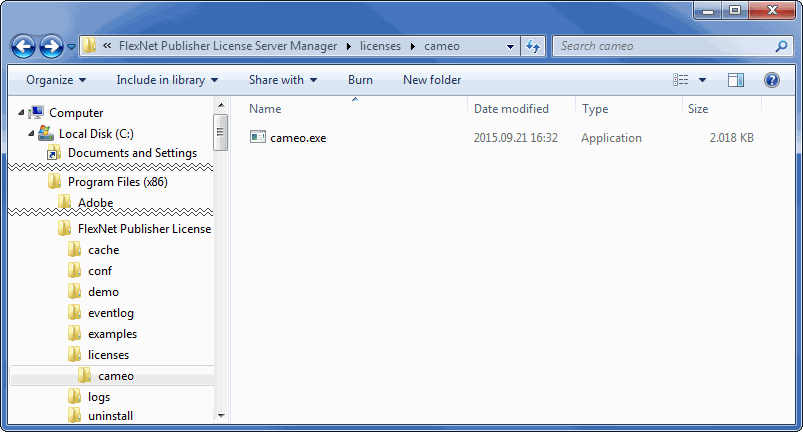
Task: Click the 2.018 KB size cell
Action: pos(731,138)
